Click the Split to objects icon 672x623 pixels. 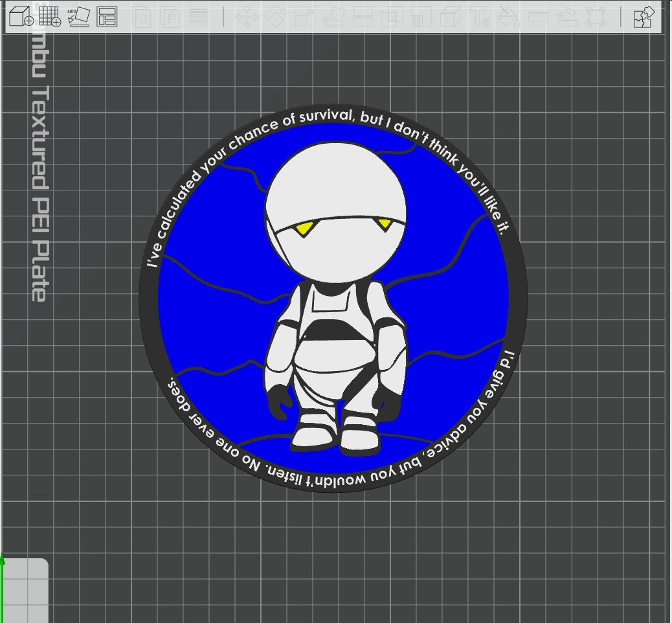point(142,17)
